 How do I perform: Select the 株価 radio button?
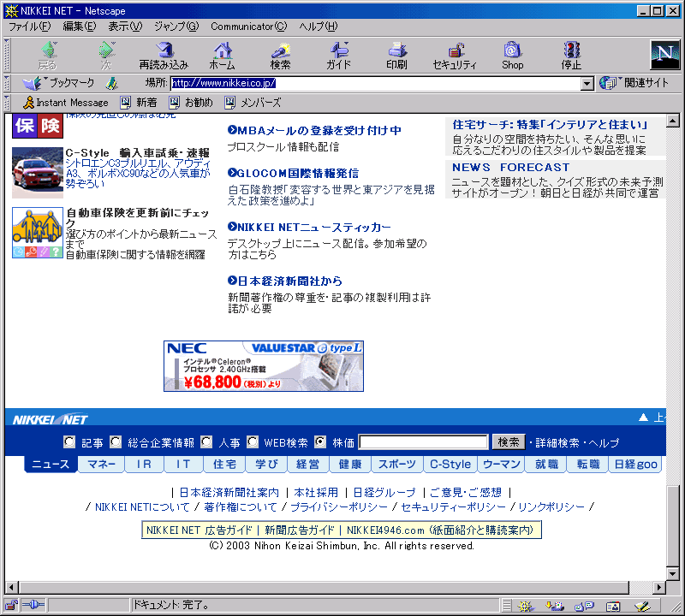[x=320, y=441]
